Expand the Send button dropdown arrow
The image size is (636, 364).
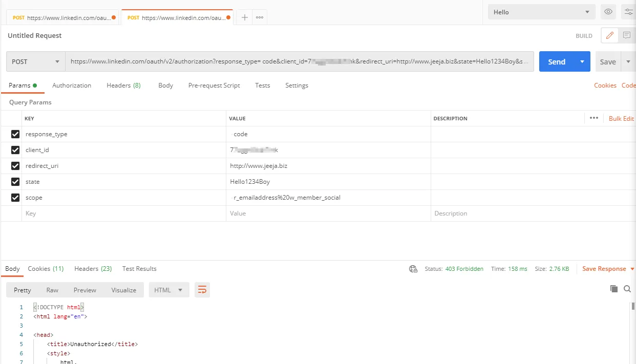(x=582, y=61)
